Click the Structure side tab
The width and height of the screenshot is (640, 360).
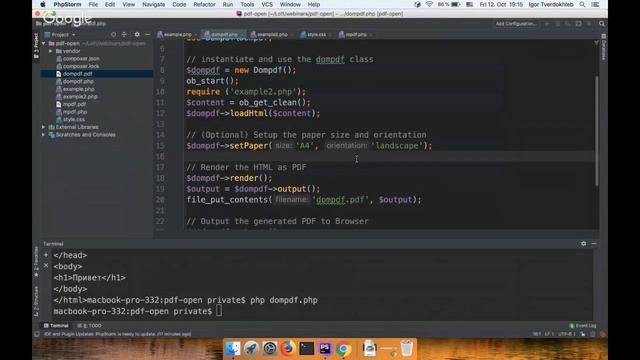[x=36, y=301]
